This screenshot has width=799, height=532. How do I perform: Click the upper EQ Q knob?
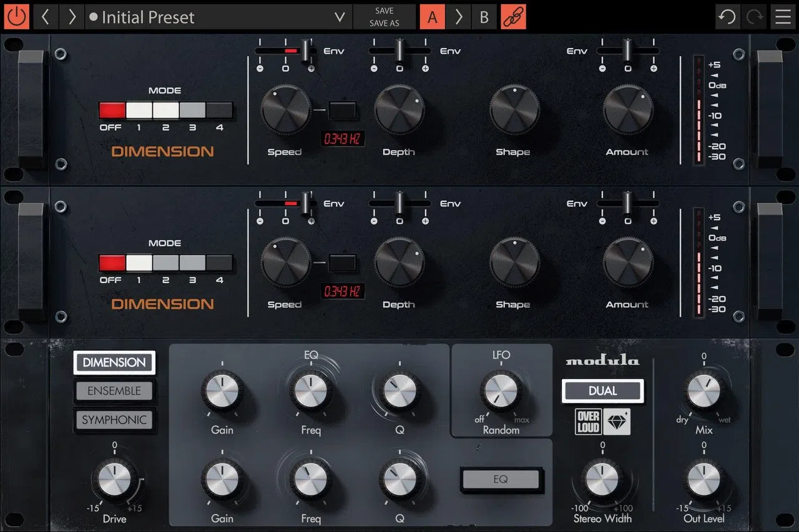(x=399, y=390)
